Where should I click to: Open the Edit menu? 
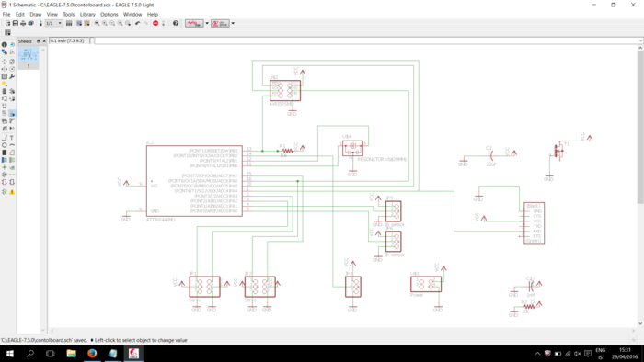[x=20, y=14]
